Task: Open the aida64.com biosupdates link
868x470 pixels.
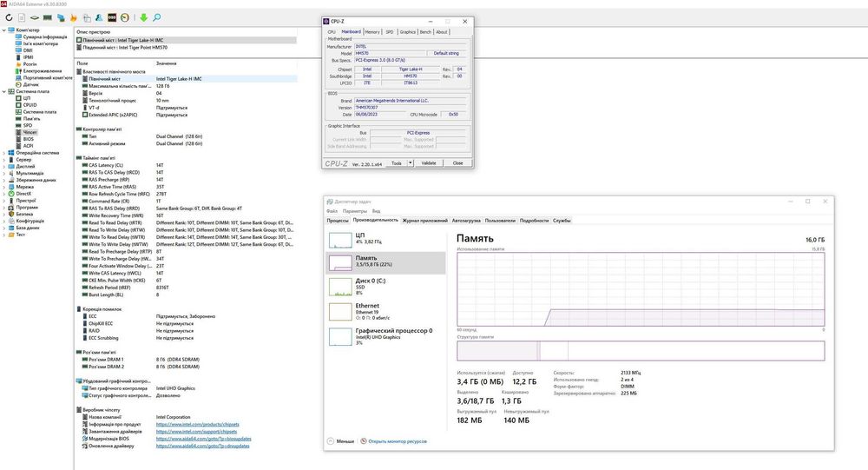Action: click(204, 439)
